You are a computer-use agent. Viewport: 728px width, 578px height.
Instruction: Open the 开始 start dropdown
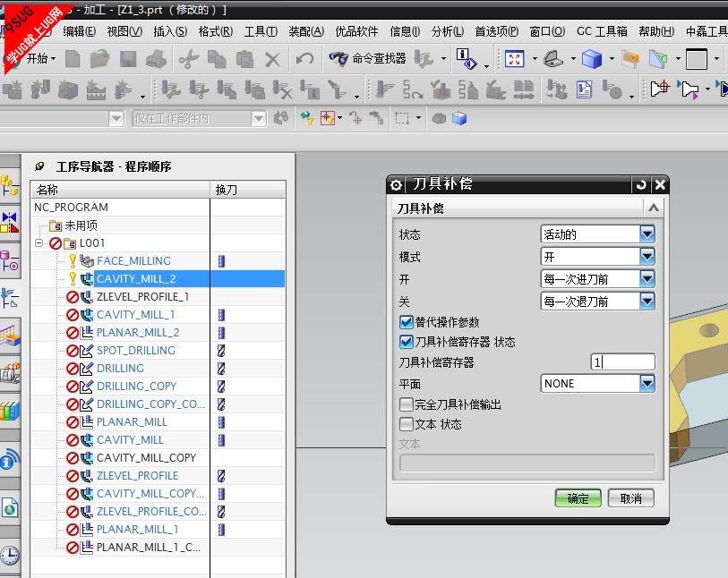pyautogui.click(x=40, y=58)
